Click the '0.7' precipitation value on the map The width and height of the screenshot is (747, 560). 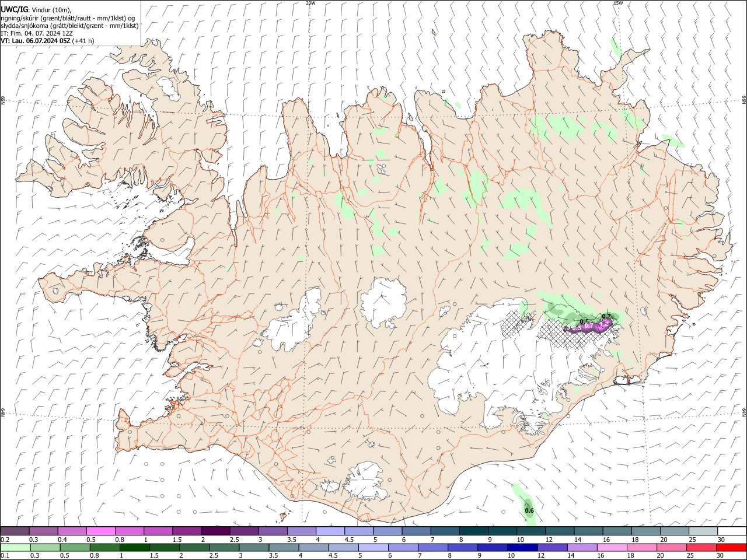tap(606, 317)
